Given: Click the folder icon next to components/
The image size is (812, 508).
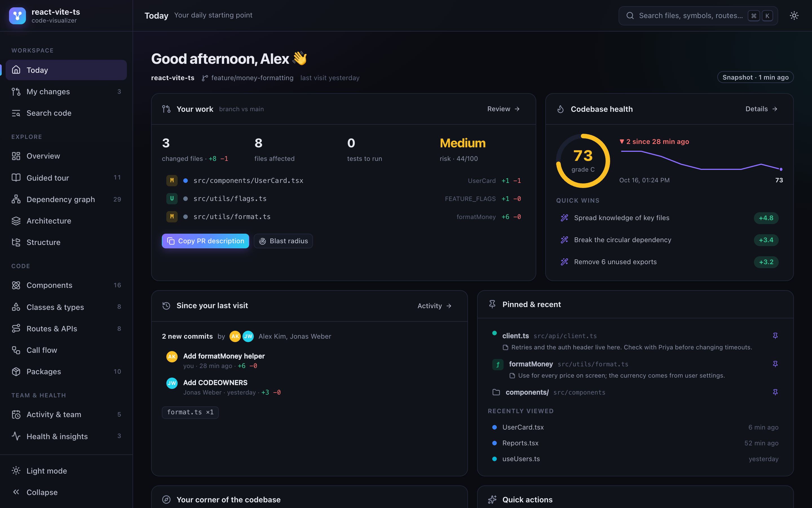Looking at the screenshot, I should pos(496,392).
